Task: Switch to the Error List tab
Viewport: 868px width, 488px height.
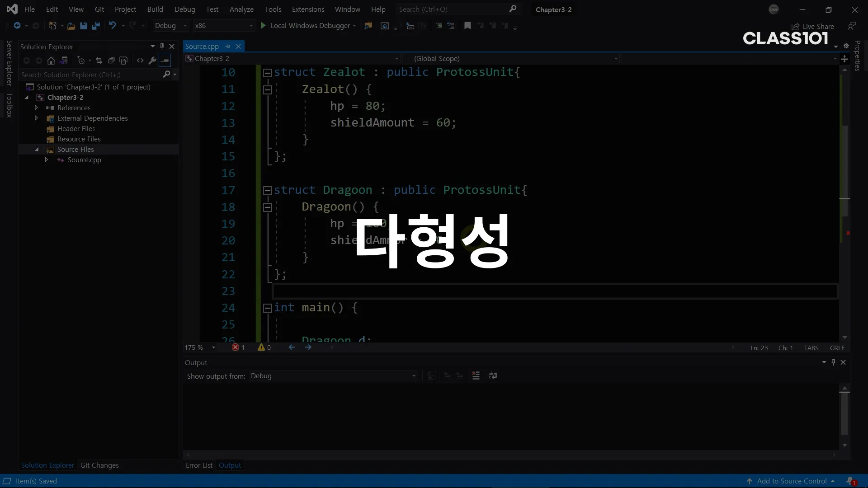Action: point(199,465)
